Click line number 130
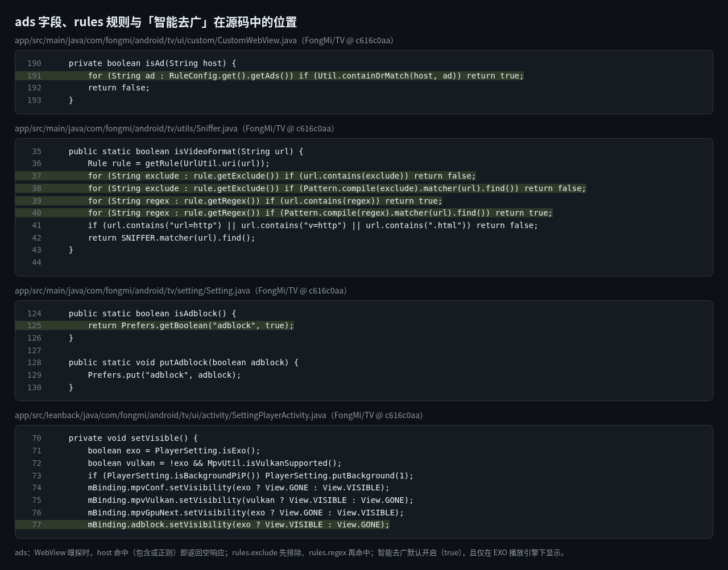This screenshot has width=728, height=570. tap(34, 387)
